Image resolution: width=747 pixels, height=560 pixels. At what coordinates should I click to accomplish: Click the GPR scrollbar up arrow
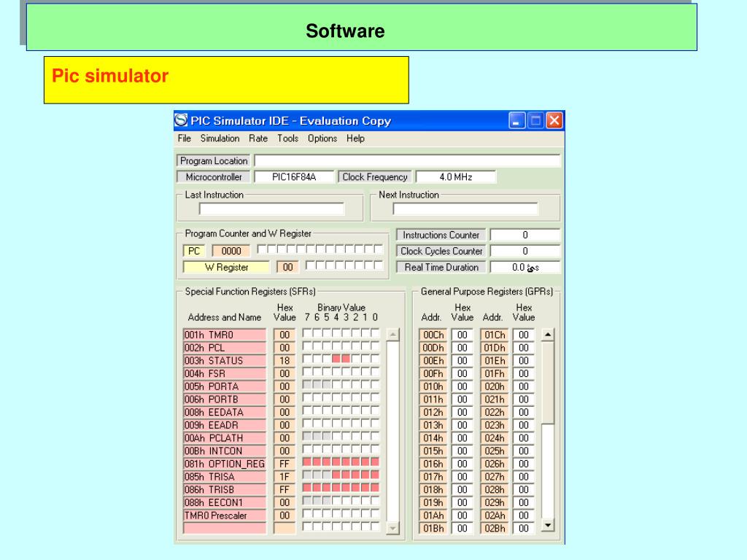[548, 335]
